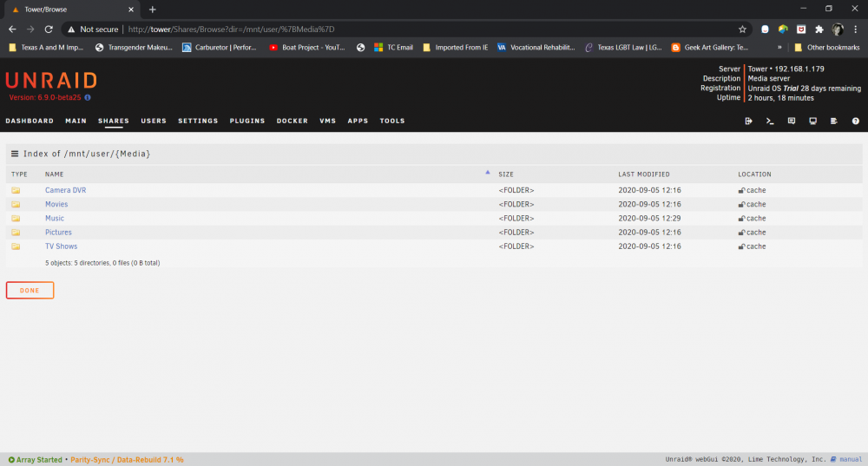Bookmark this page with the star icon
This screenshot has height=466, width=868.
[742, 30]
